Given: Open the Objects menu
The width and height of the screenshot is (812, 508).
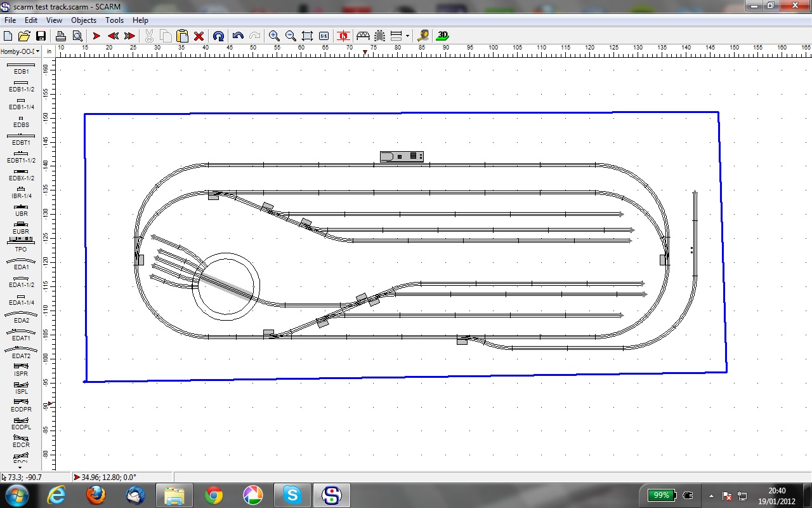Looking at the screenshot, I should (x=84, y=20).
